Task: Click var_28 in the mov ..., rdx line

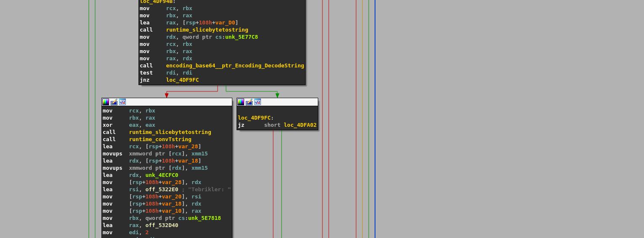Action: (172, 182)
